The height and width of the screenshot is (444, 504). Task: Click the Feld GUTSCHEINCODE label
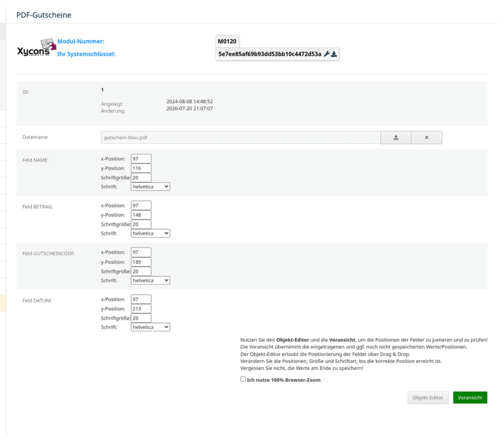[x=49, y=253]
